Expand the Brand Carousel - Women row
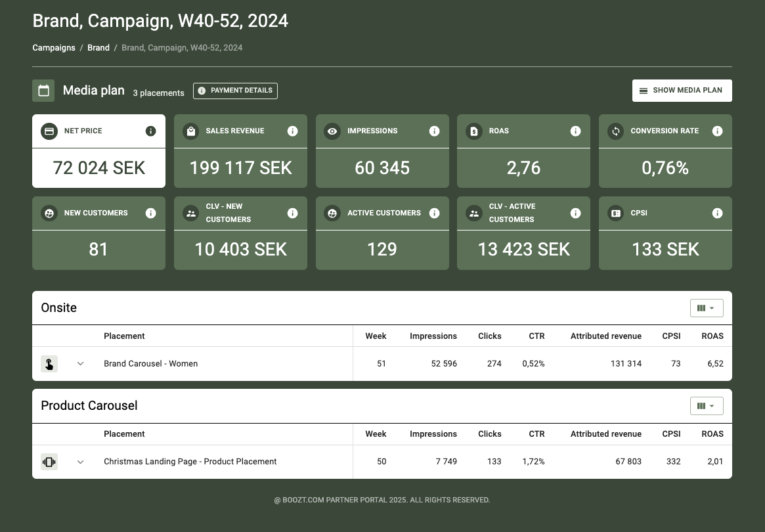 click(x=81, y=364)
